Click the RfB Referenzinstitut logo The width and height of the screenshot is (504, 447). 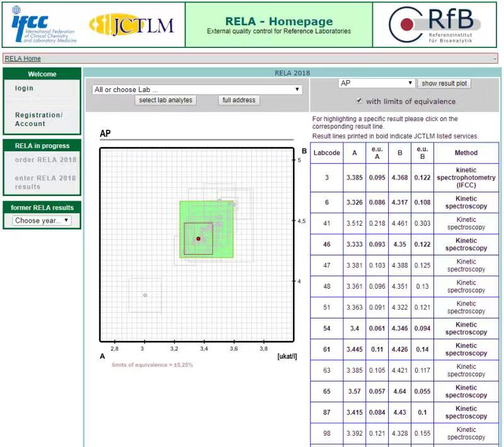point(435,25)
